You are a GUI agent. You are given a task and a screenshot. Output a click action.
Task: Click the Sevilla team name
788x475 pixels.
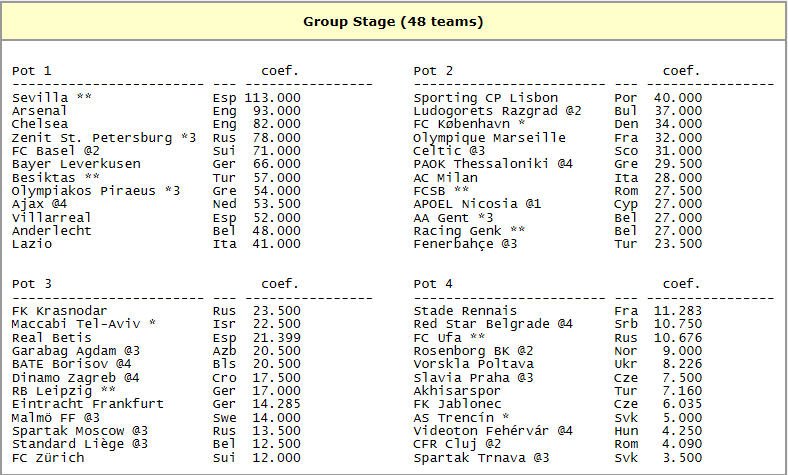pyautogui.click(x=40, y=98)
